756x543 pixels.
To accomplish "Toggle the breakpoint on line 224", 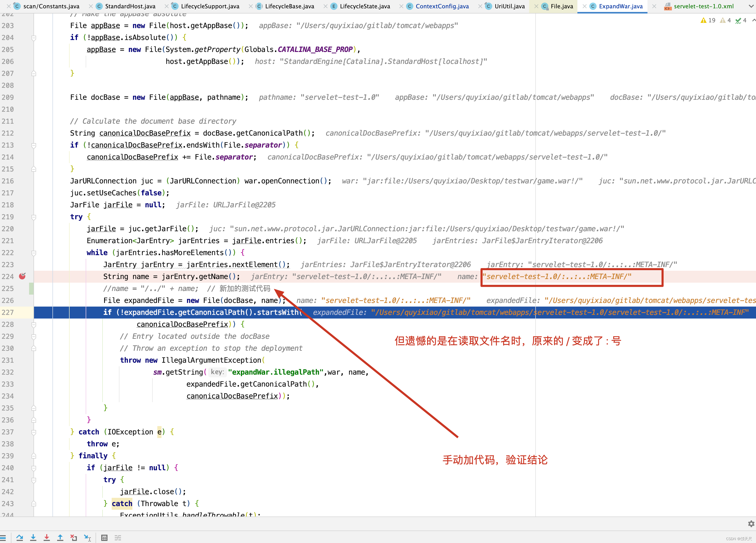I will [x=22, y=276].
